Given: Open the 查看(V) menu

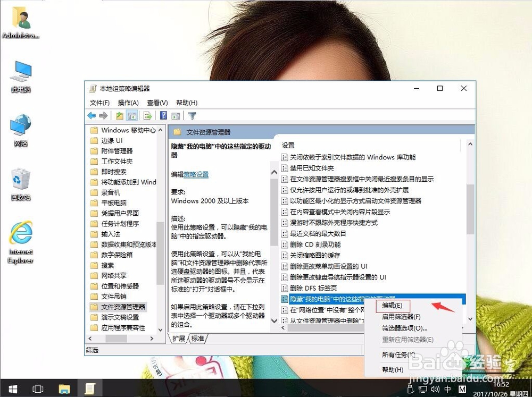Looking at the screenshot, I should coord(156,103).
